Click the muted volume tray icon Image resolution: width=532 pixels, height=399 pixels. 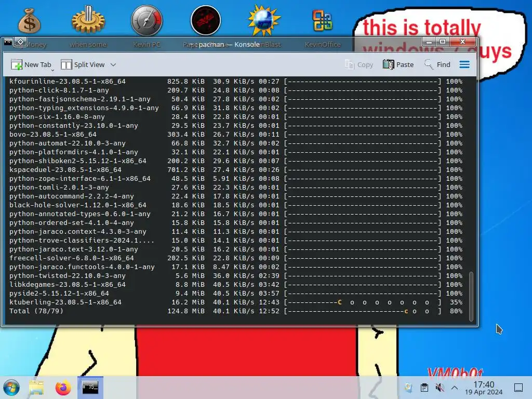pos(440,388)
